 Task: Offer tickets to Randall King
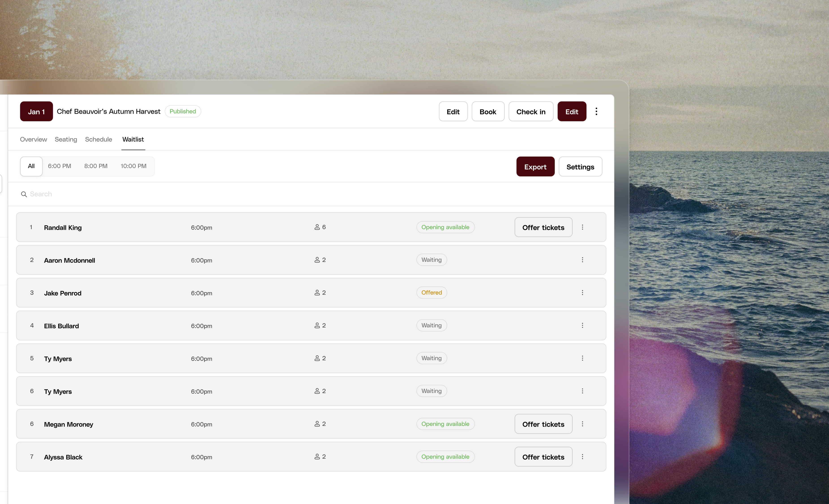click(543, 227)
